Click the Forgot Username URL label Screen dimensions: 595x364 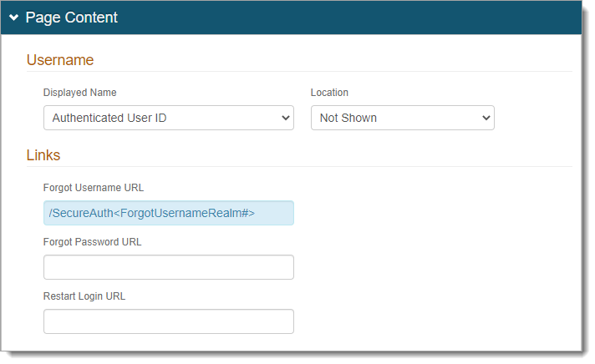(x=94, y=188)
